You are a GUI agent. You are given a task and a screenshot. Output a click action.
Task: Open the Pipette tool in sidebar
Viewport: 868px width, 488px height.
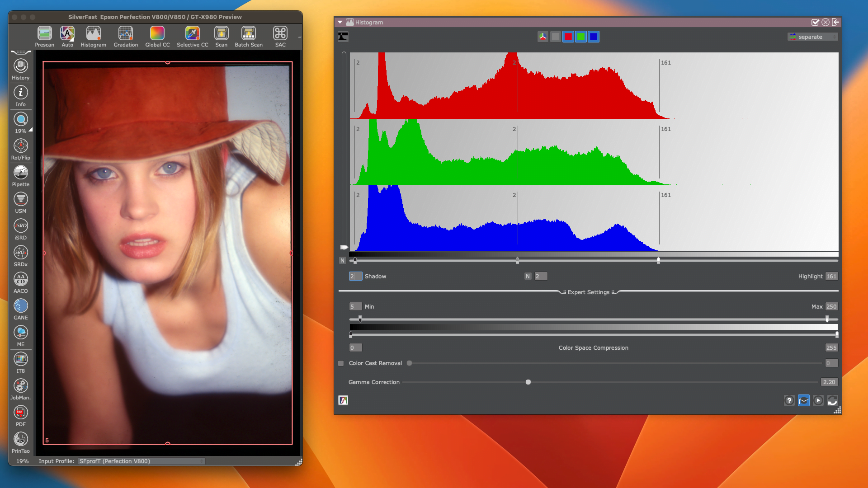(20, 173)
